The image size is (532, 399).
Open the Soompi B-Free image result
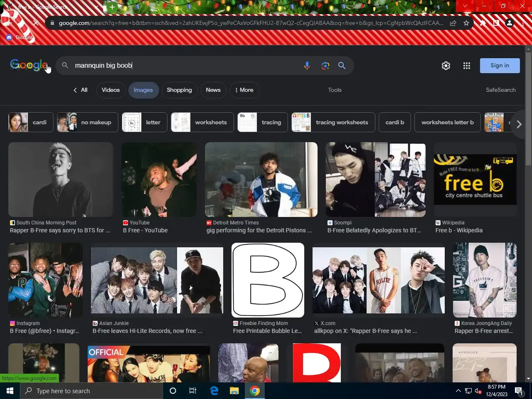(376, 180)
